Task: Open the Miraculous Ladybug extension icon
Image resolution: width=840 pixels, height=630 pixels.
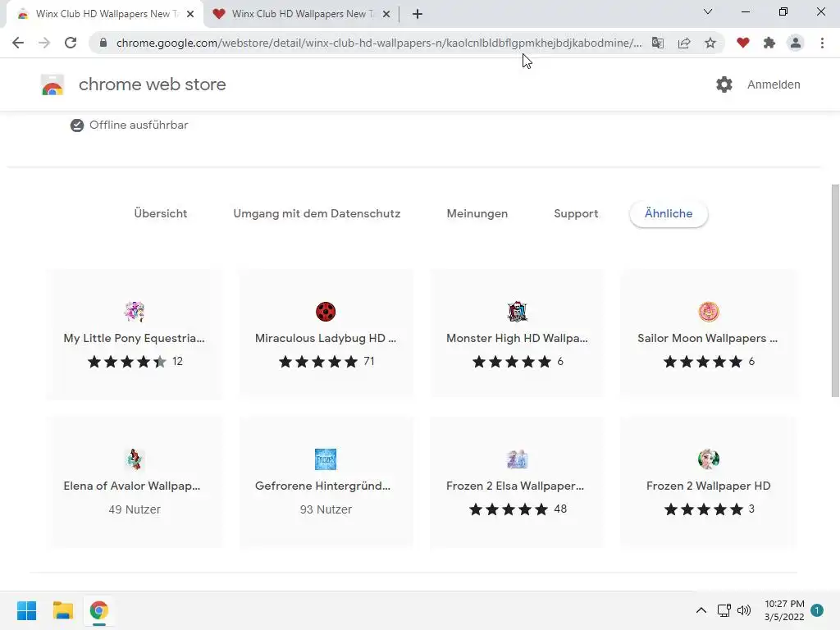Action: pyautogui.click(x=325, y=311)
